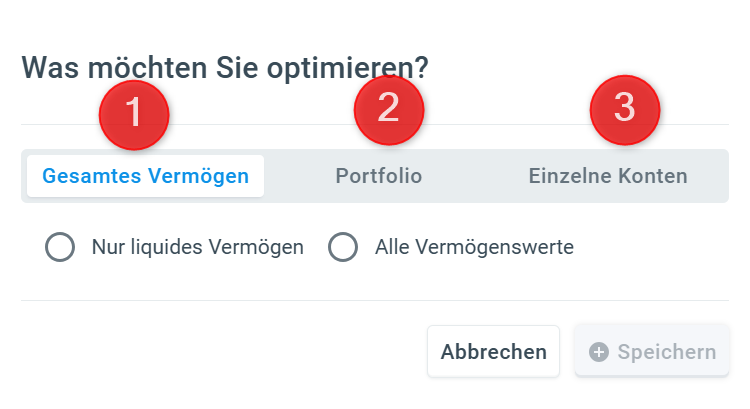Cancel the dialog with Abbrechen
Screen dimensions: 750x409
(493, 352)
